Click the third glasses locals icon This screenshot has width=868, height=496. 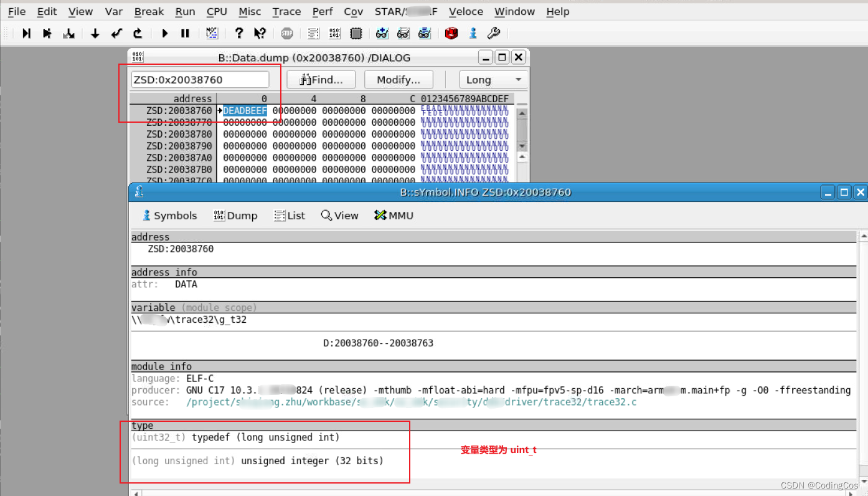click(425, 33)
